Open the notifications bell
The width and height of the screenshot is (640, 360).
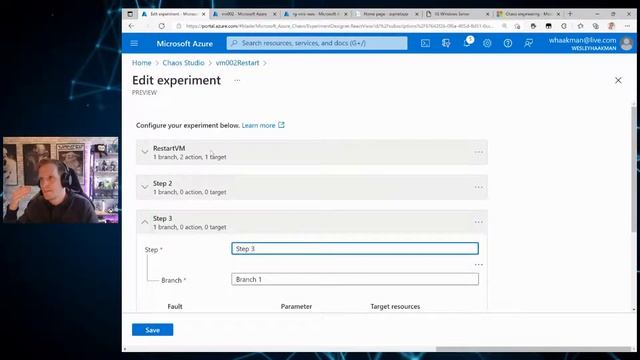click(467, 43)
